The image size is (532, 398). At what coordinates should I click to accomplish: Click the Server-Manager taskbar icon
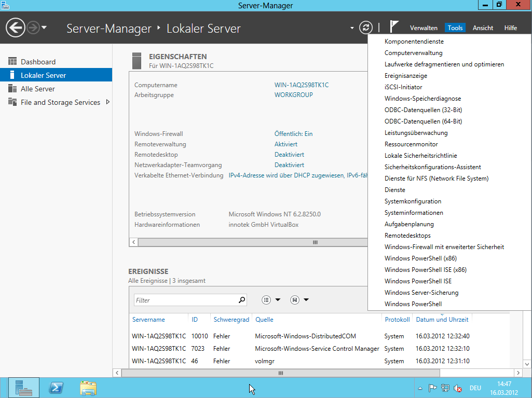[x=24, y=387]
